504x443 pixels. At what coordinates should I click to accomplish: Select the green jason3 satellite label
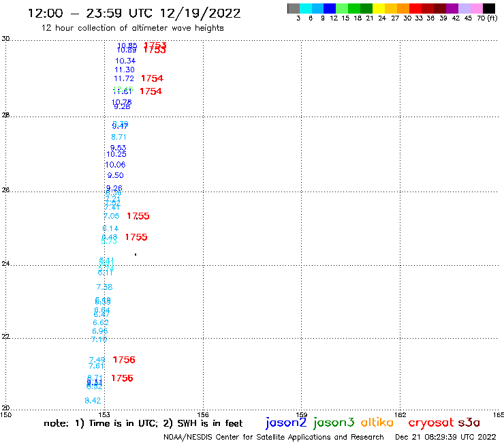coord(334,423)
